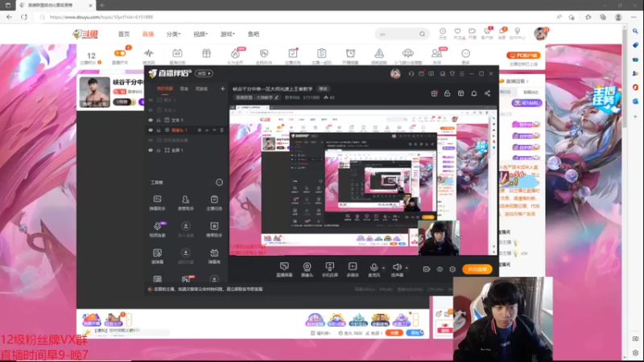The image size is (644, 362).
Task: Toggle visibility of the dimmed 文本 2 source
Action: pos(151,110)
